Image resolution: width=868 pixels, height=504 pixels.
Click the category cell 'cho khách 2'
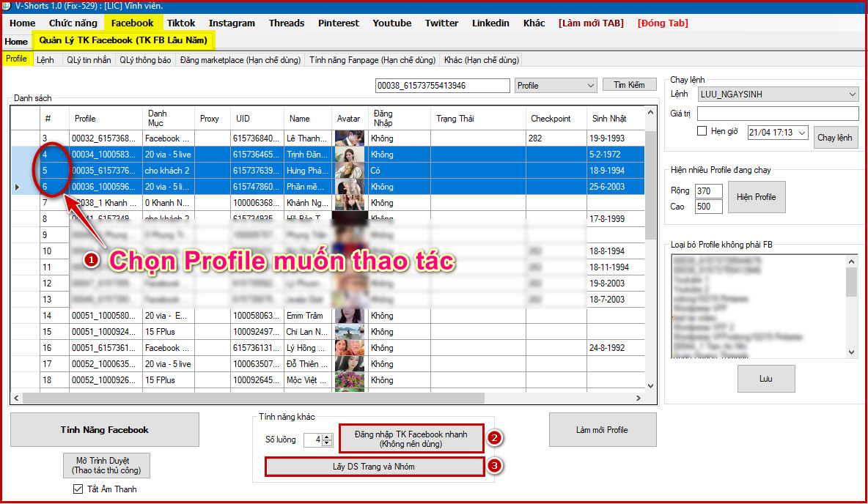pos(169,171)
